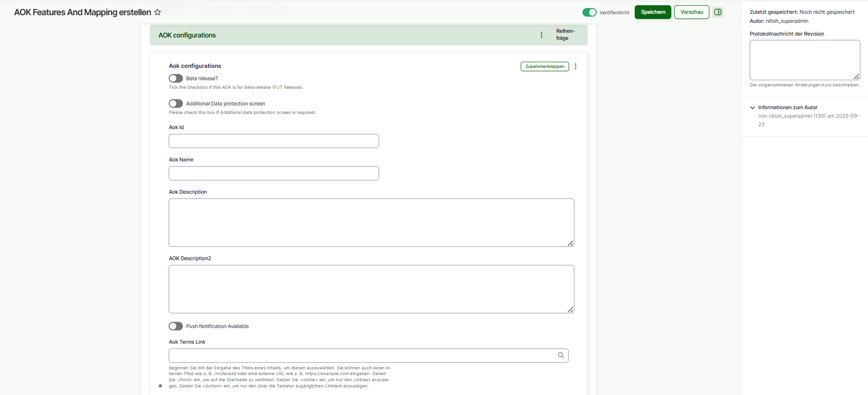Collapse paragraph with Zusammenklappen button

(544, 66)
